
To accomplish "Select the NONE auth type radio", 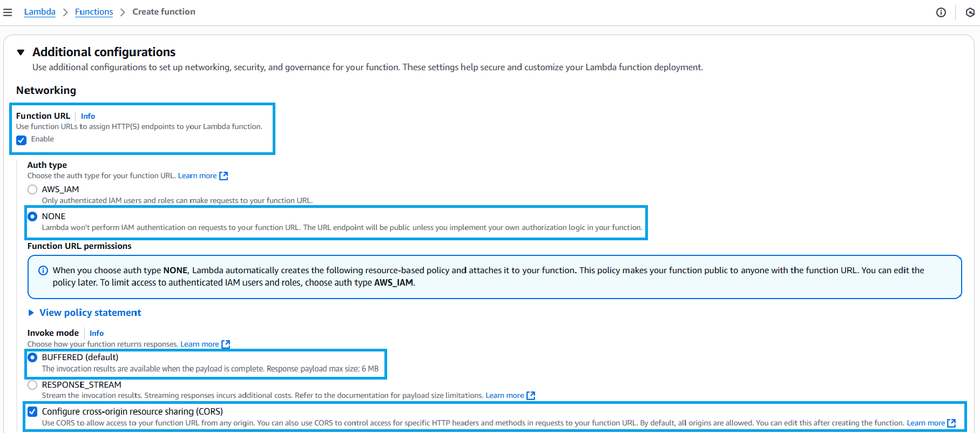I will (32, 216).
